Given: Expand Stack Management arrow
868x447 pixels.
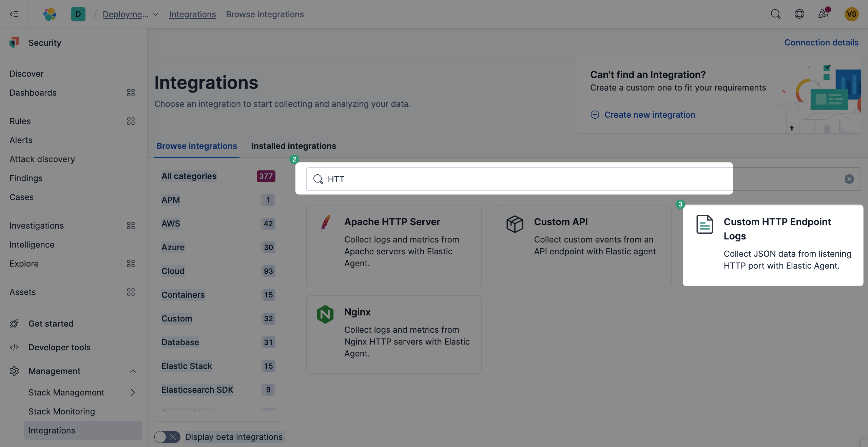Looking at the screenshot, I should click(x=133, y=392).
